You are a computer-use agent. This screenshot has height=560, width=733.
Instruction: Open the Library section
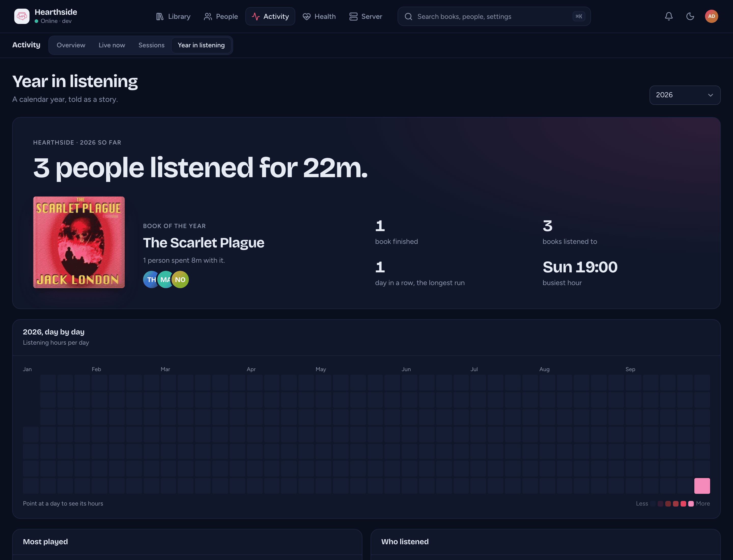(173, 16)
